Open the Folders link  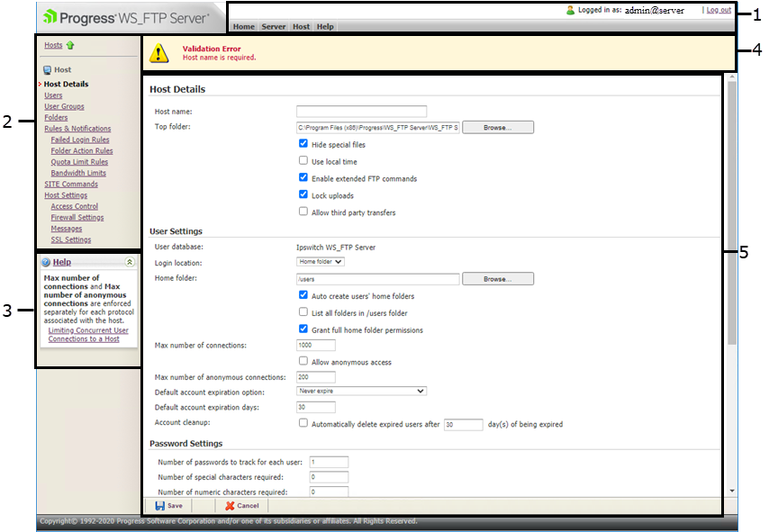tap(56, 118)
